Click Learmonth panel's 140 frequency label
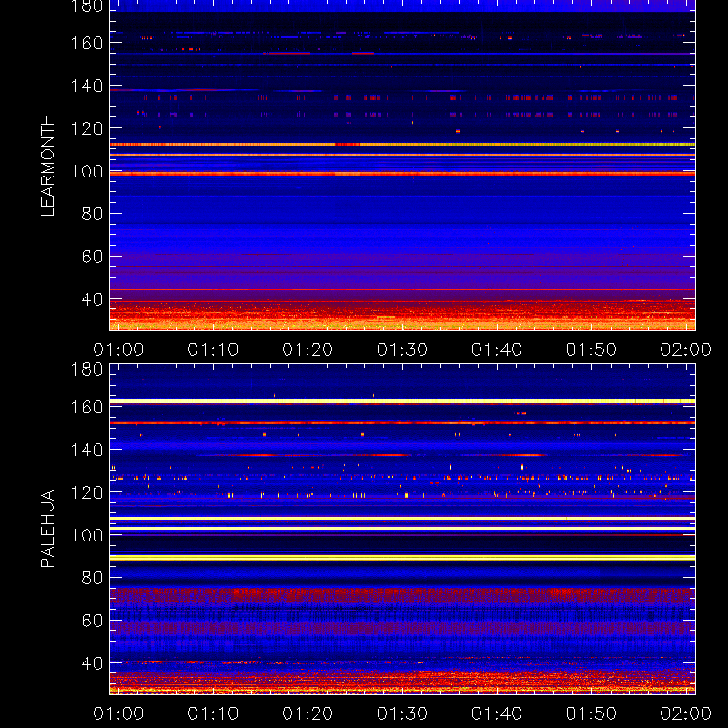 coord(86,86)
